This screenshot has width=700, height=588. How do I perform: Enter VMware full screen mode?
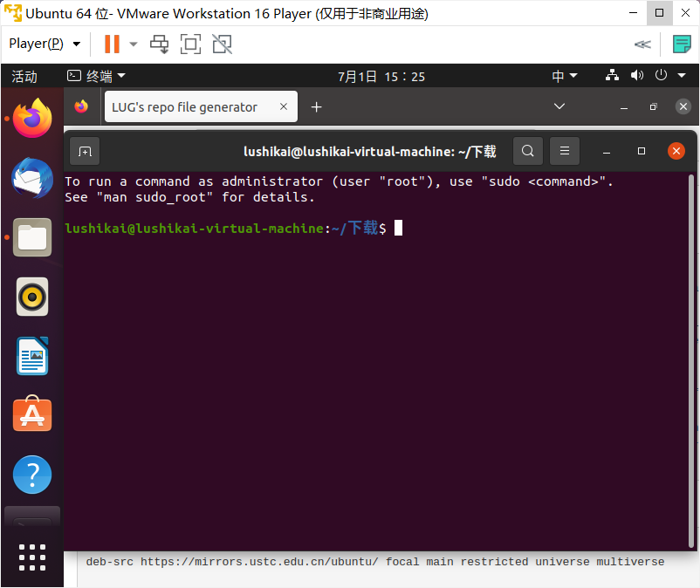click(190, 44)
